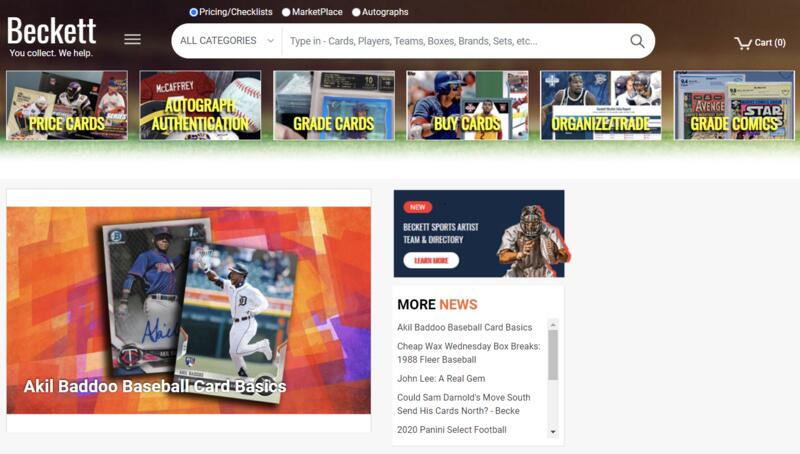Open the Autograph Authentication tile
This screenshot has width=800, height=454.
(x=200, y=105)
